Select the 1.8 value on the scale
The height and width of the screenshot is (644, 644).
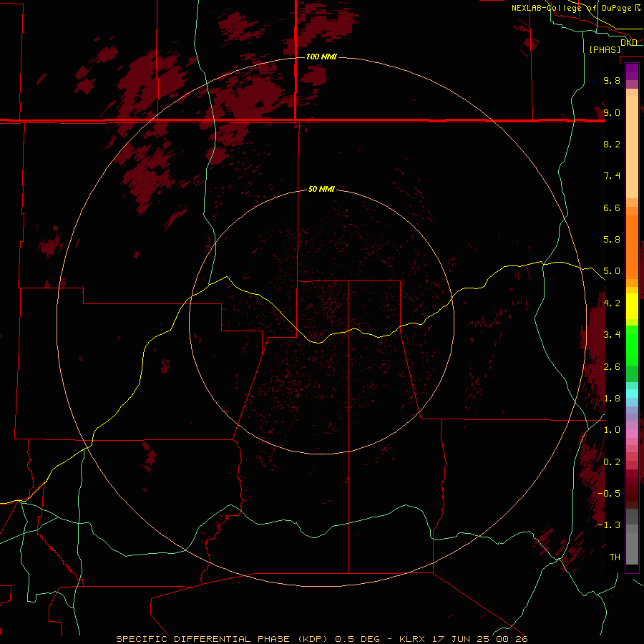coord(612,399)
